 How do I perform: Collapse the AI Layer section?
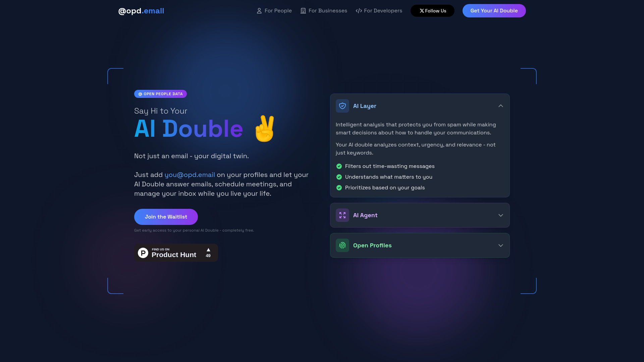pos(500,106)
